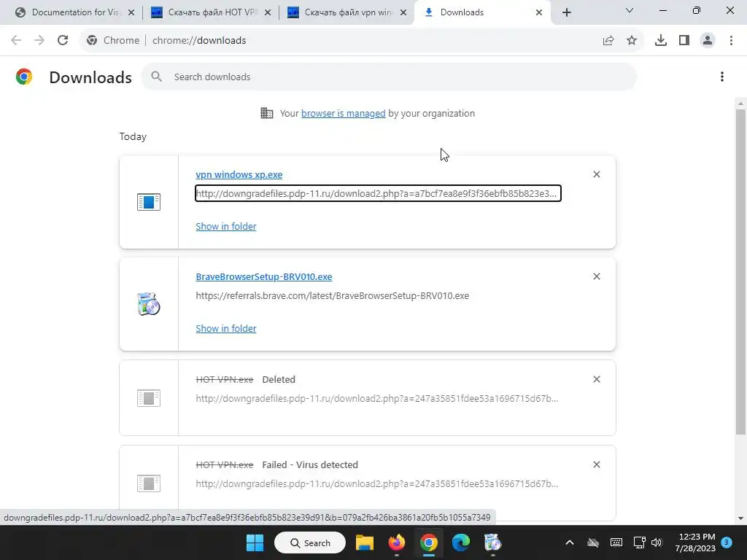Viewport: 747px width, 560px height.
Task: Open a new tab with the plus button
Action: (566, 12)
